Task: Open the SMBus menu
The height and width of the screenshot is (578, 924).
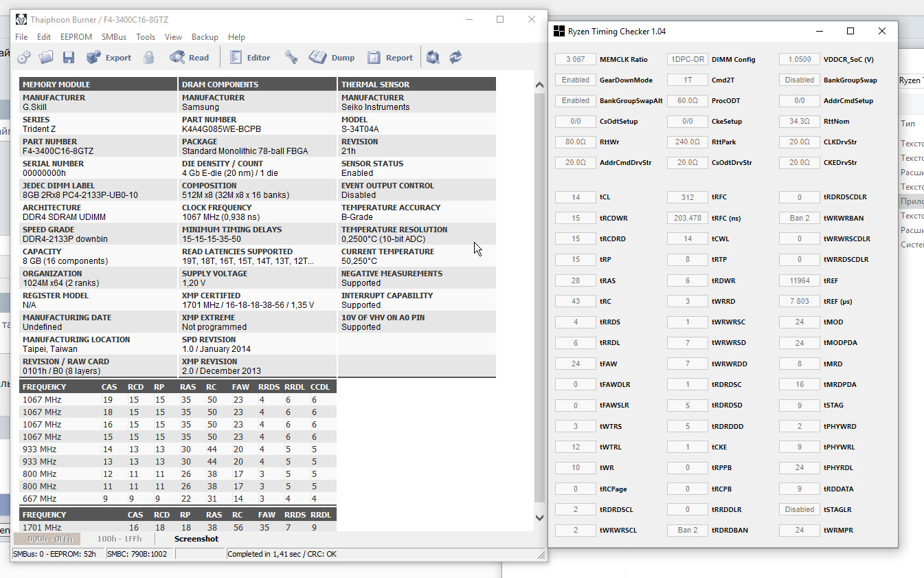Action: 114,37
